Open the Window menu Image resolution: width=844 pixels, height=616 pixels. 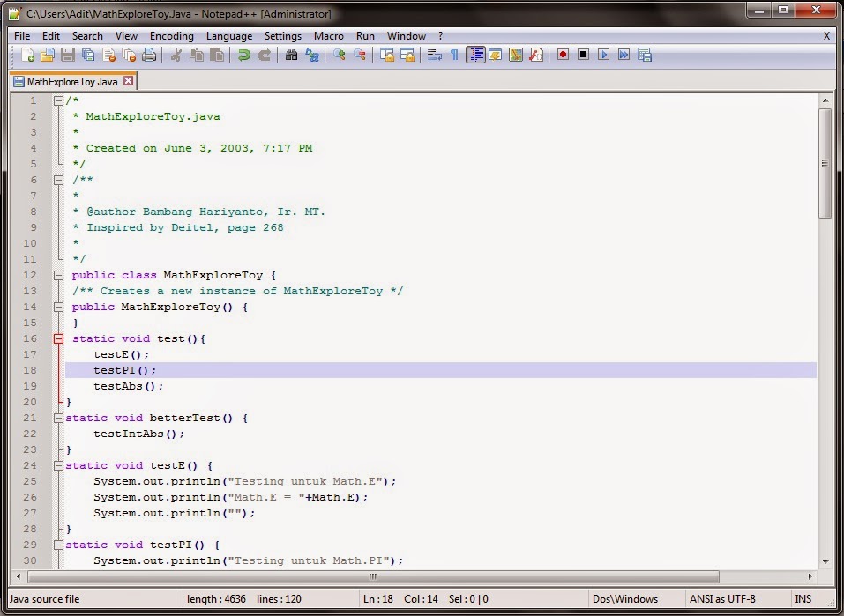(x=407, y=36)
